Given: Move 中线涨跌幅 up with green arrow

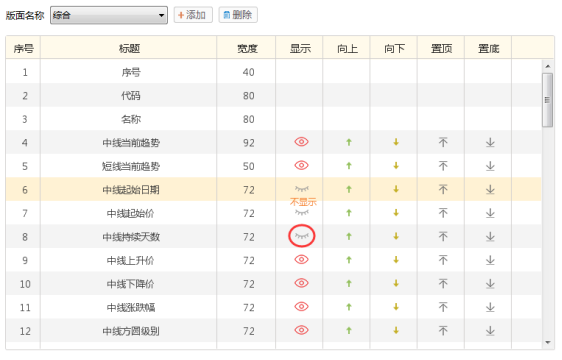Looking at the screenshot, I should (349, 307).
